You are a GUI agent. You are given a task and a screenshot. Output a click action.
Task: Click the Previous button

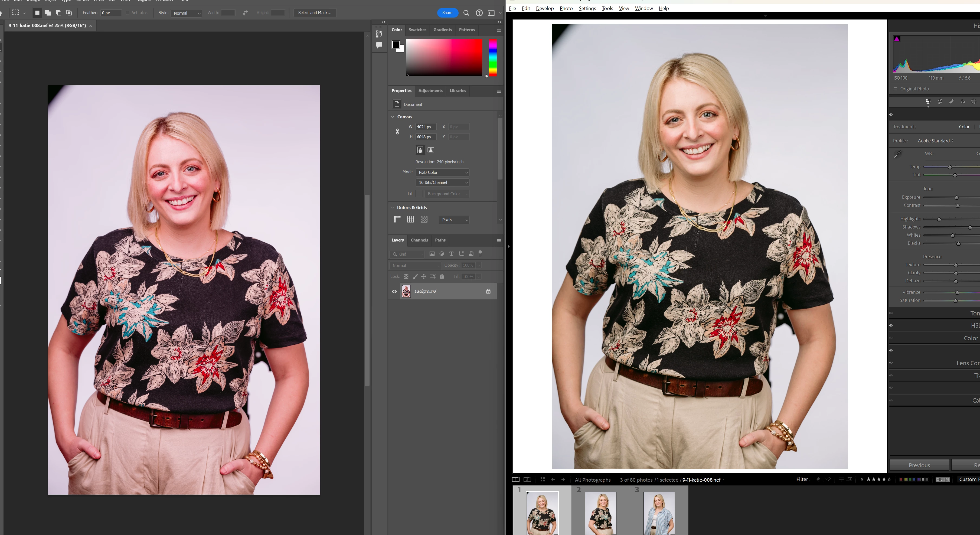pyautogui.click(x=919, y=465)
